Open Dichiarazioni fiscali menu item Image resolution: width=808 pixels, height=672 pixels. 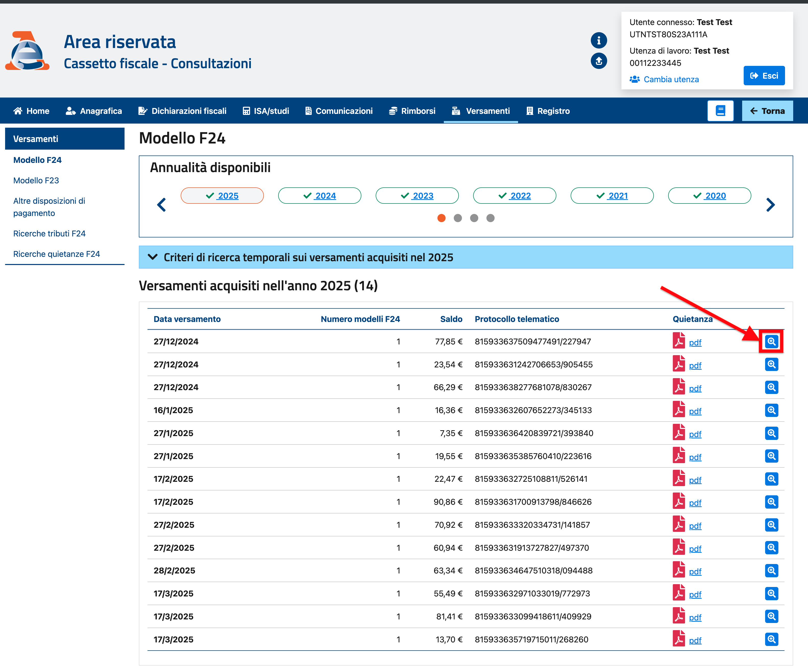point(182,111)
